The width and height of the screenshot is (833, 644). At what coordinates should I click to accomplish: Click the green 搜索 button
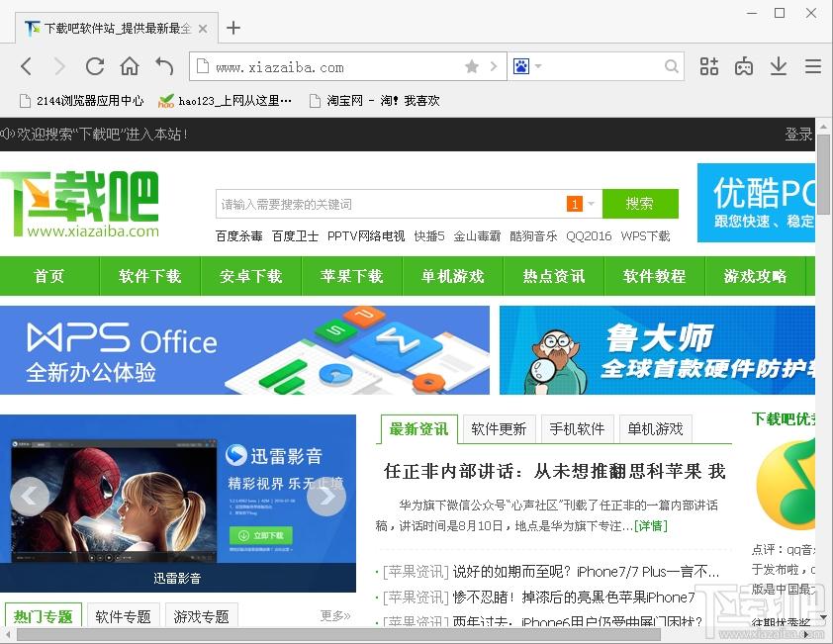click(x=640, y=204)
